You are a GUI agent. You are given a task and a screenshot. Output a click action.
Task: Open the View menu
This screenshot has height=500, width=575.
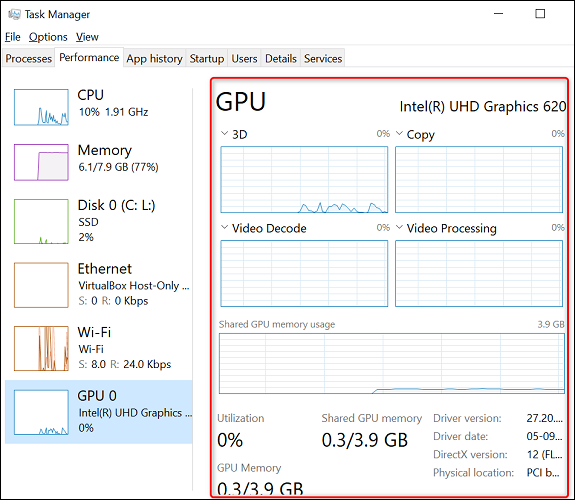coord(87,37)
